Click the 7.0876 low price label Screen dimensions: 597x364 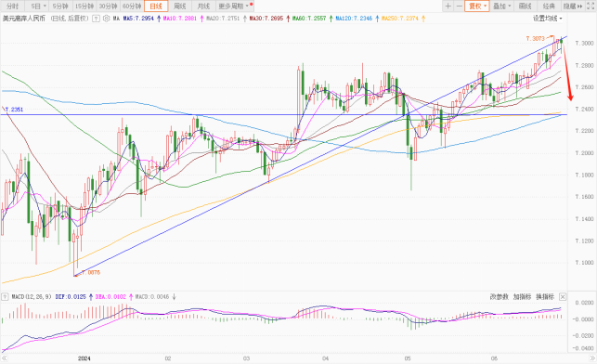91,272
